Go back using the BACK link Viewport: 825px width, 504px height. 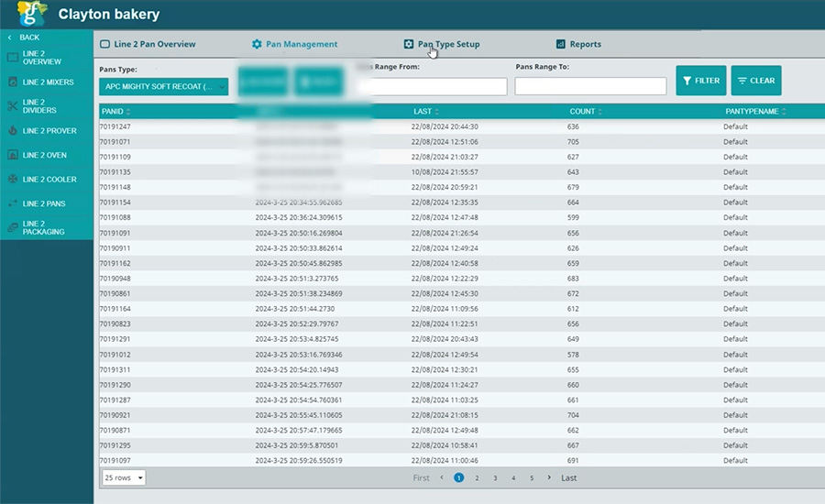tap(28, 38)
